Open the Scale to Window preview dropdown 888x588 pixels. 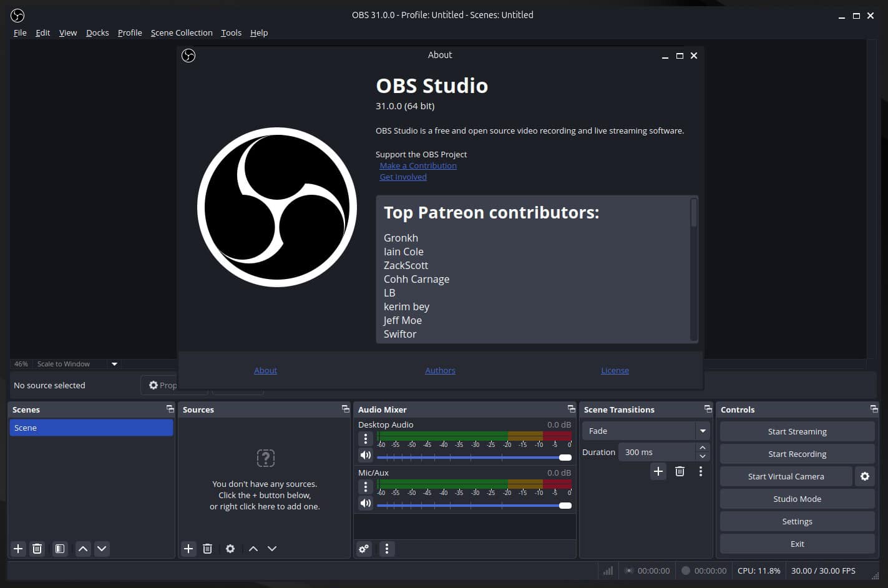(114, 363)
